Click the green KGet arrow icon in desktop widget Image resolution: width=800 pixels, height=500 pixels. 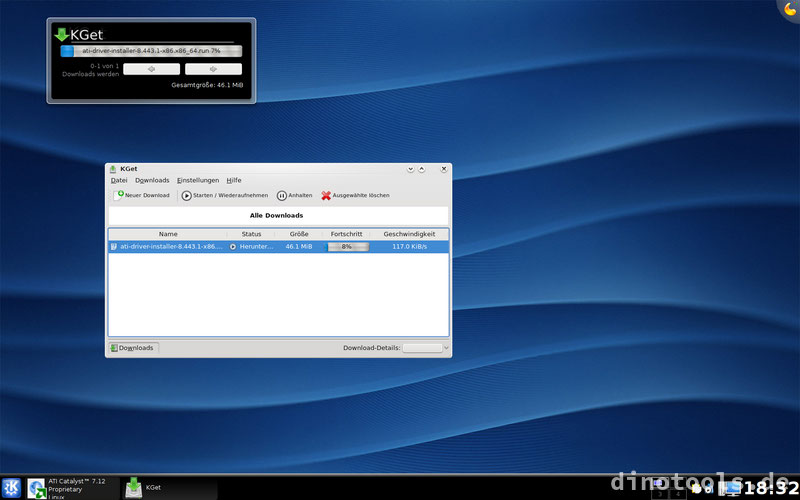pyautogui.click(x=61, y=35)
